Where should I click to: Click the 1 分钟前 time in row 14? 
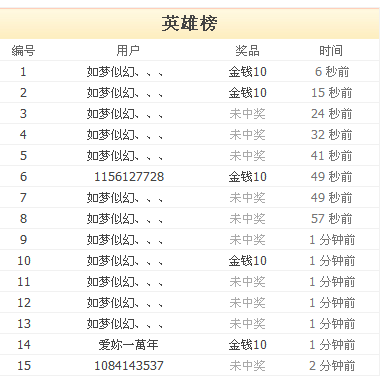point(332,345)
